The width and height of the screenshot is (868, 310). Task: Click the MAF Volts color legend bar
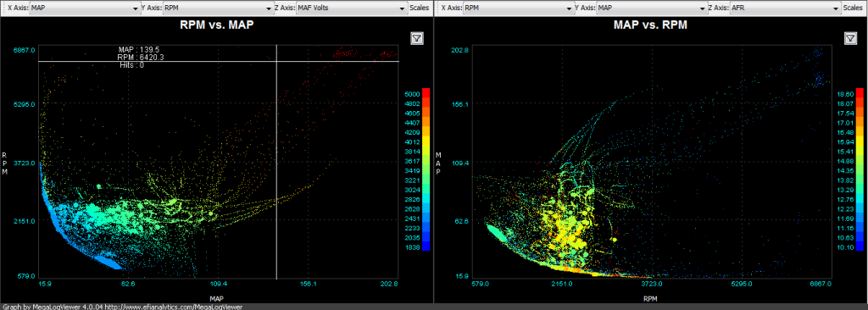(x=426, y=169)
